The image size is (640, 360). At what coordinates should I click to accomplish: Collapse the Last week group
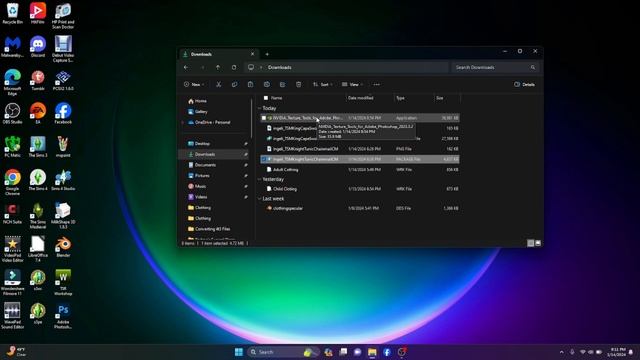coord(260,199)
